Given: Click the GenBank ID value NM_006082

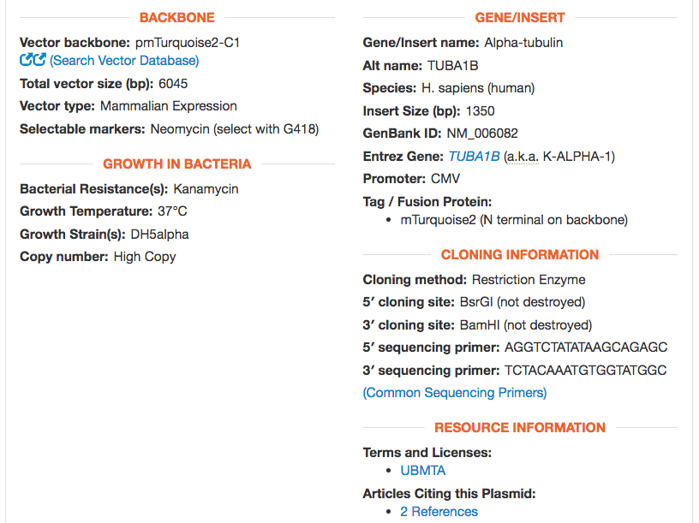Looking at the screenshot, I should 482,134.
